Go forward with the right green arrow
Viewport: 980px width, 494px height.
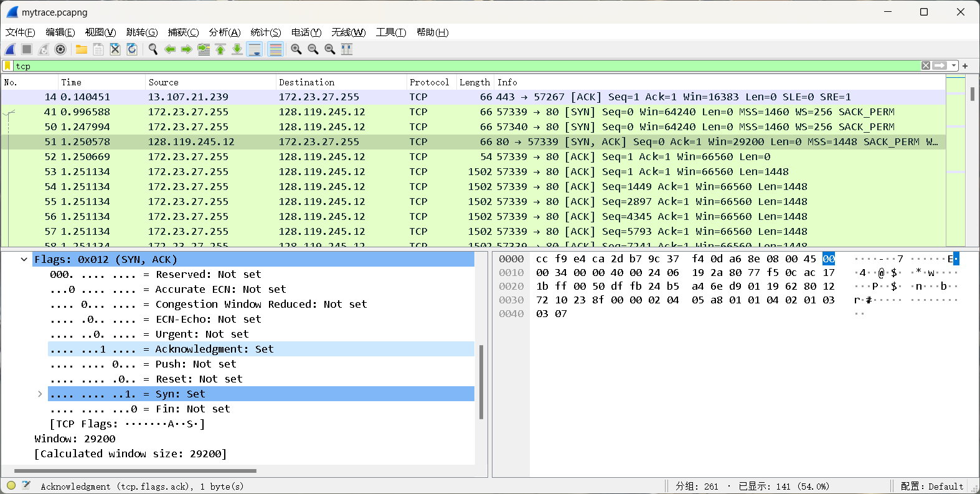[187, 49]
